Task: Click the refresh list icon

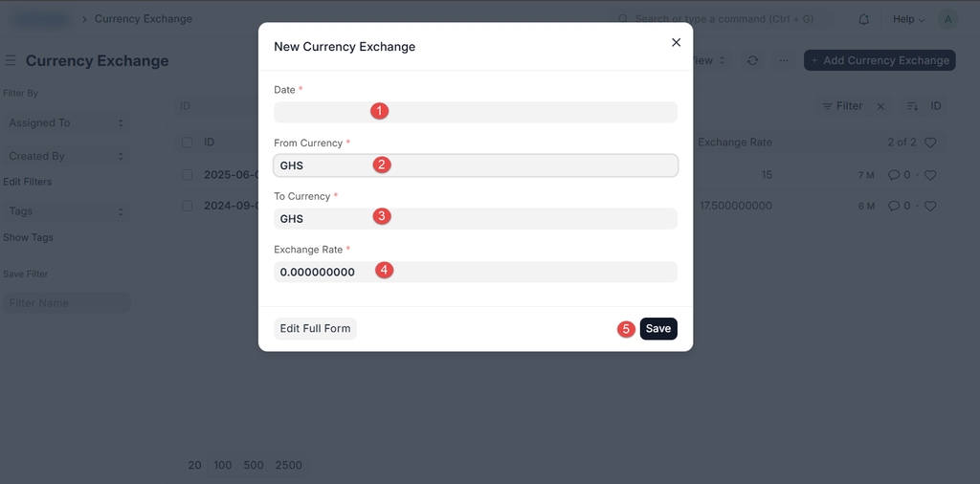Action: (x=753, y=60)
